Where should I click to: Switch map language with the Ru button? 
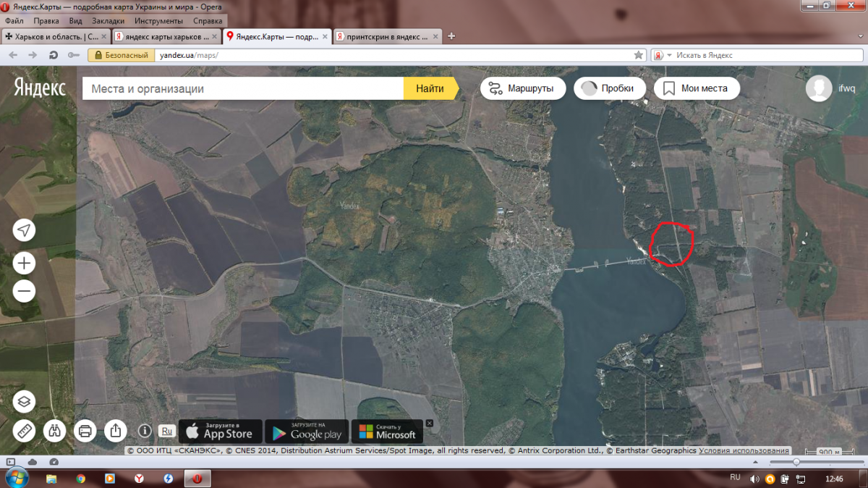166,431
